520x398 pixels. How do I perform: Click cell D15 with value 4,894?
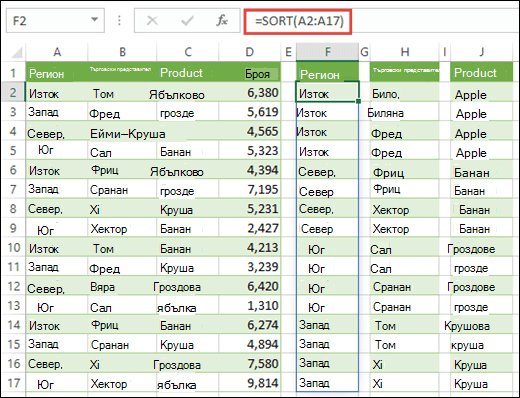[249, 344]
